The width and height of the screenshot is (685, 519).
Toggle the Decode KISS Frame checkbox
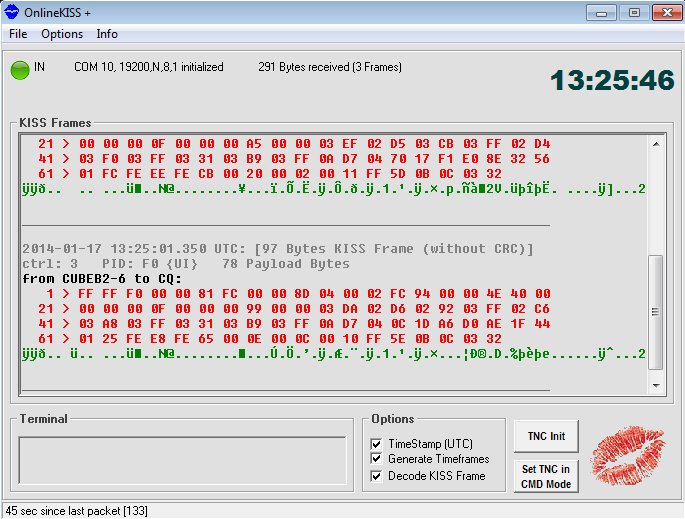(376, 476)
